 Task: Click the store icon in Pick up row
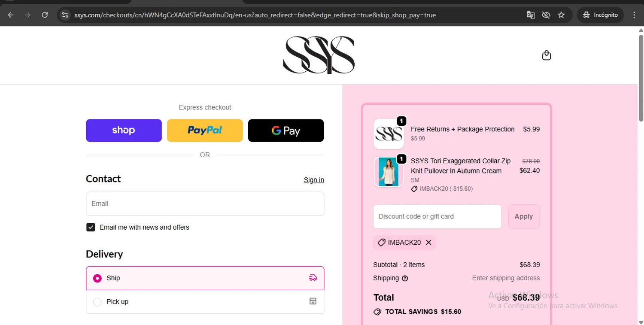click(x=313, y=301)
